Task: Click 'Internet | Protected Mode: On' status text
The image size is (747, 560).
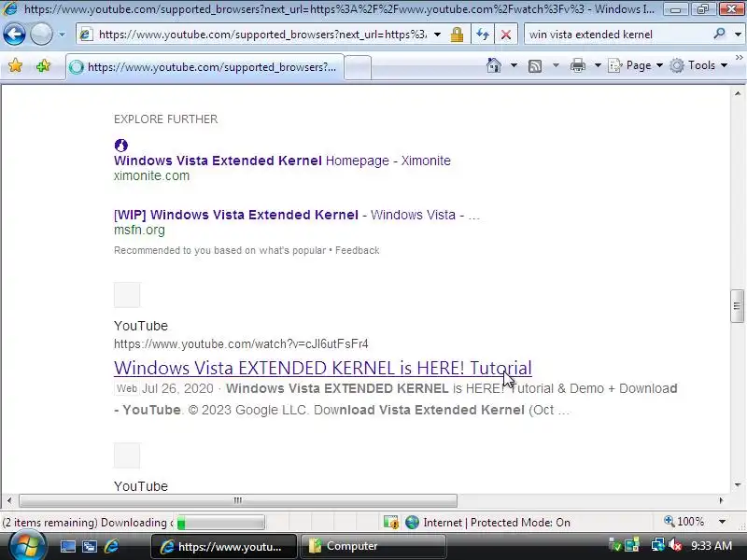Action: [x=497, y=523]
